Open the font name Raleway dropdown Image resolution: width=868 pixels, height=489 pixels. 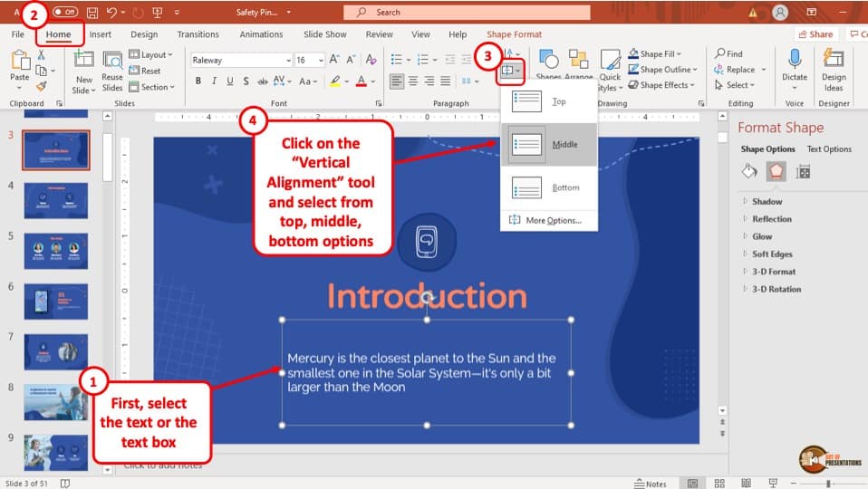click(288, 60)
